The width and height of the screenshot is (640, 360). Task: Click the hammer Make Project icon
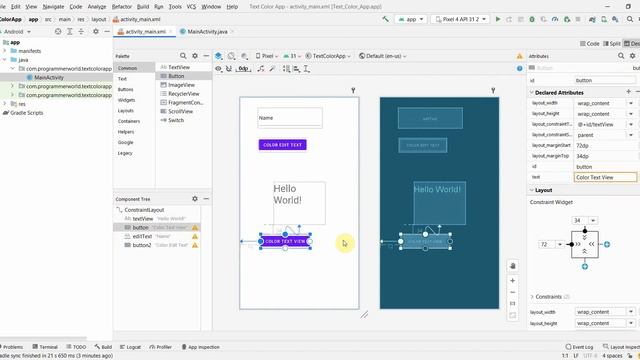click(385, 19)
